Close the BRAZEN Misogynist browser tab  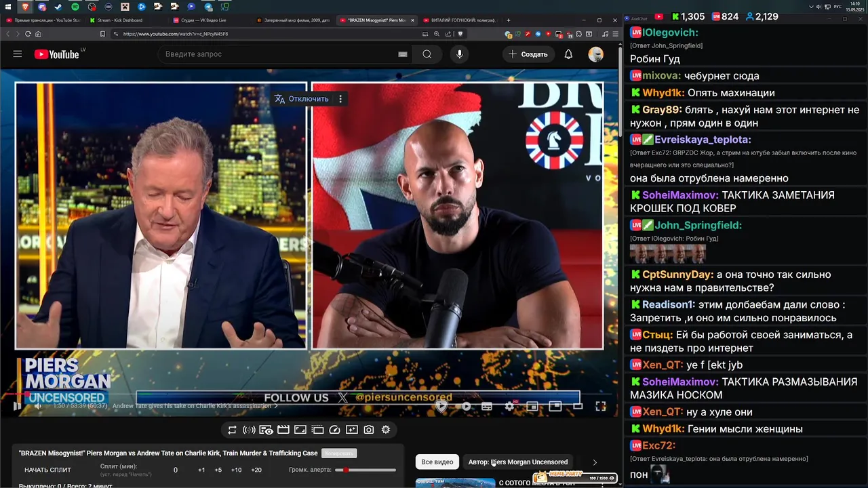pyautogui.click(x=412, y=20)
